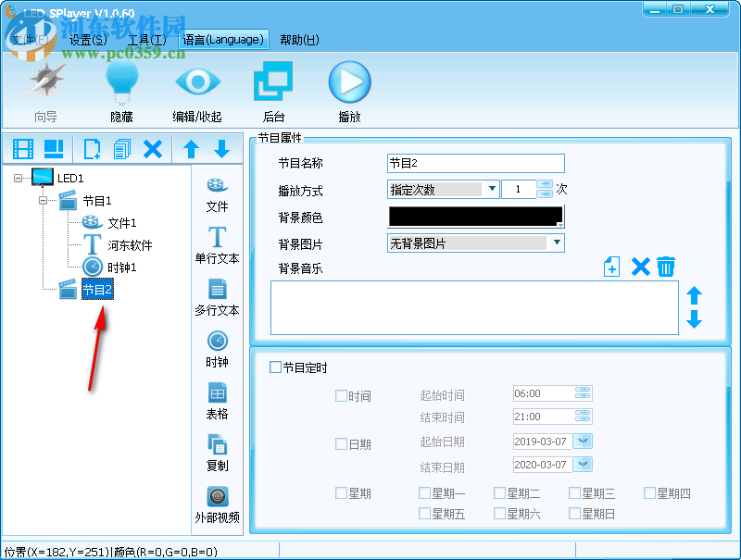Click the blue X delete icon above the tree
This screenshot has width=741, height=560.
click(154, 148)
